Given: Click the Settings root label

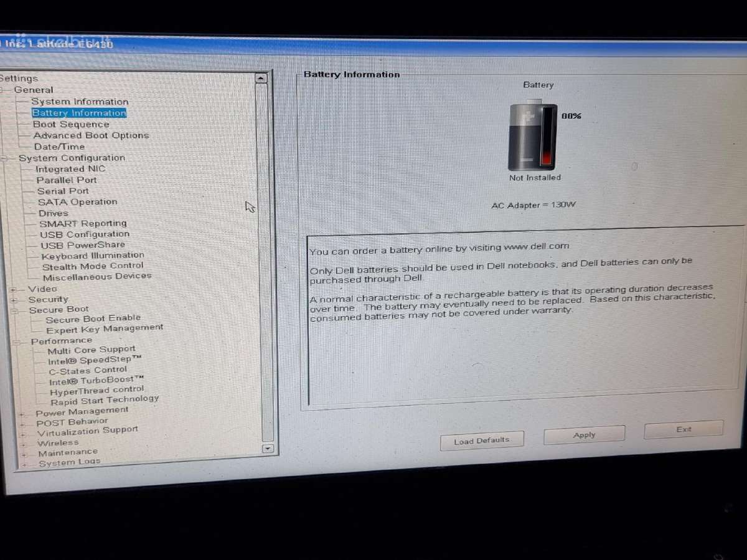Looking at the screenshot, I should coord(19,78).
